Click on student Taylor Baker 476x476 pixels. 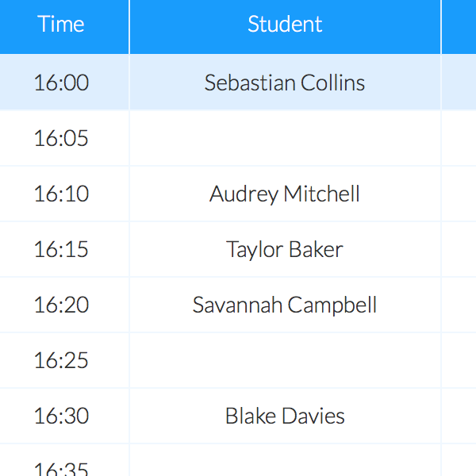pos(285,249)
